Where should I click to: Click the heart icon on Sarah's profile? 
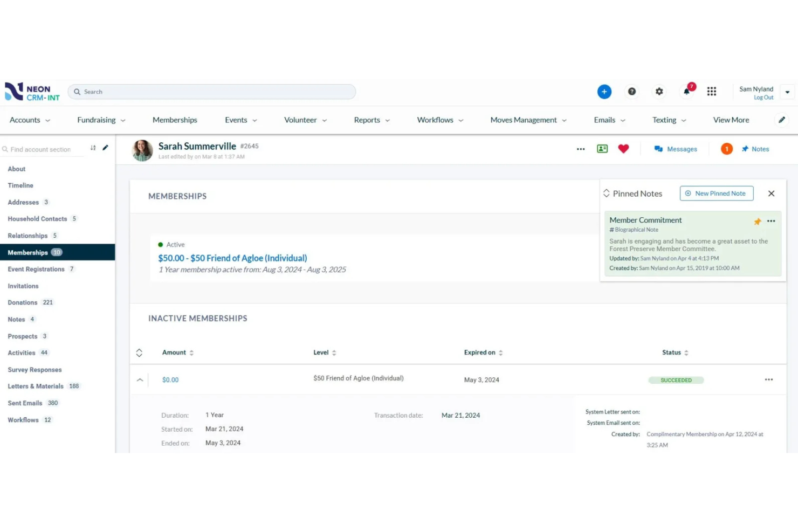click(x=623, y=149)
